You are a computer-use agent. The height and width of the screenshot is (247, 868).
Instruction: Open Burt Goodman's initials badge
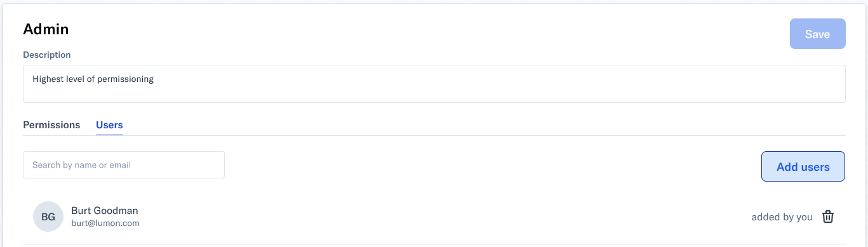48,217
